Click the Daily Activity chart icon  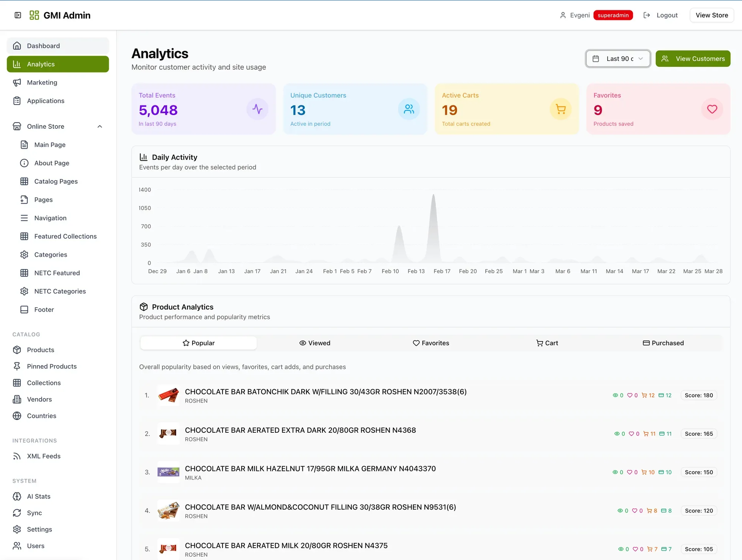click(144, 157)
